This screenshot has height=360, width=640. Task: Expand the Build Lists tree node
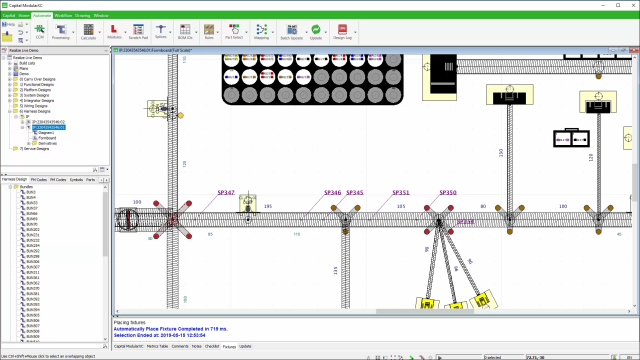coord(10,63)
